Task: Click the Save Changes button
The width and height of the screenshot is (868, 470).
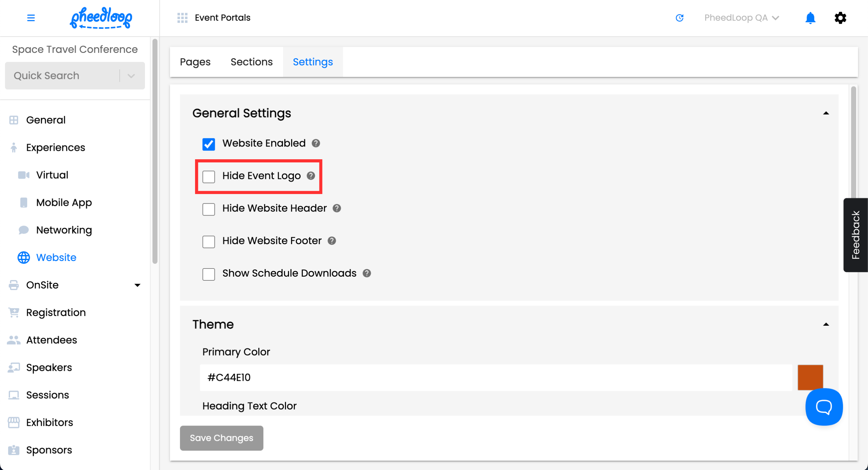Action: [x=221, y=438]
